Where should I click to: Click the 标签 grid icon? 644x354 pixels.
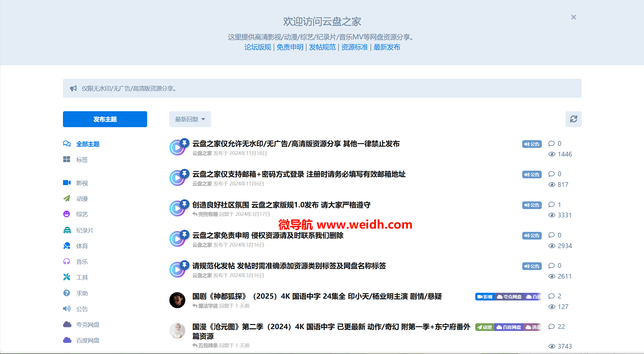click(x=67, y=159)
